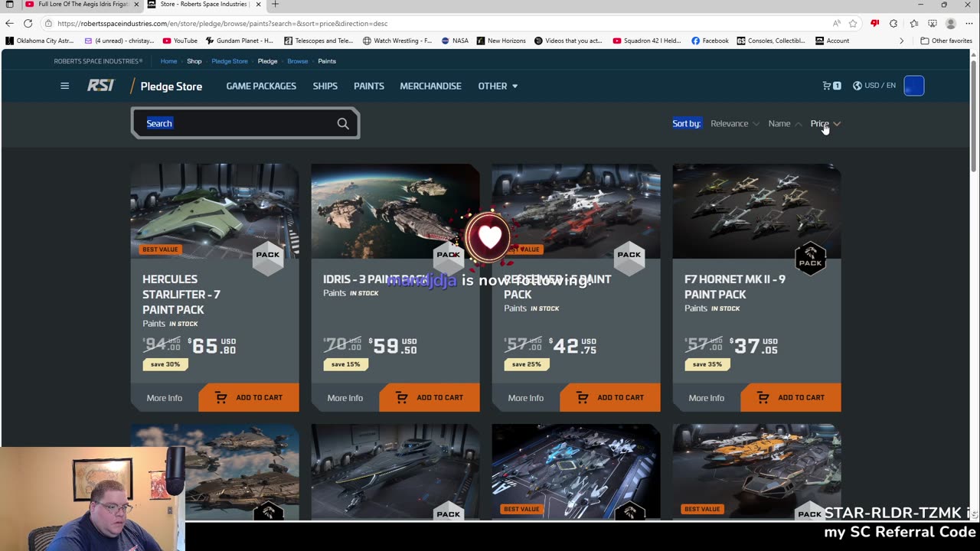The height and width of the screenshot is (551, 980).
Task: Click Pledge Store heading link
Action: [171, 86]
